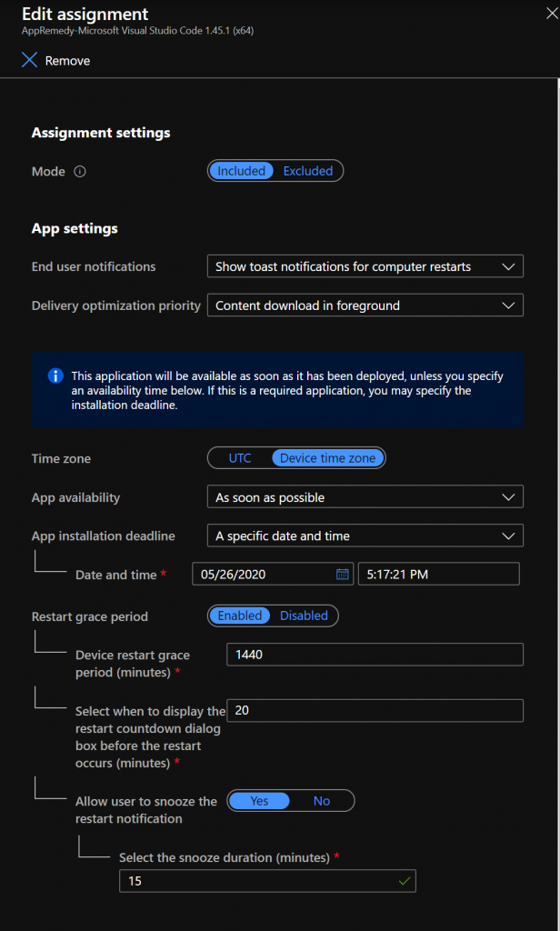The width and height of the screenshot is (560, 931).
Task: Open App availability dropdown
Action: pos(365,497)
